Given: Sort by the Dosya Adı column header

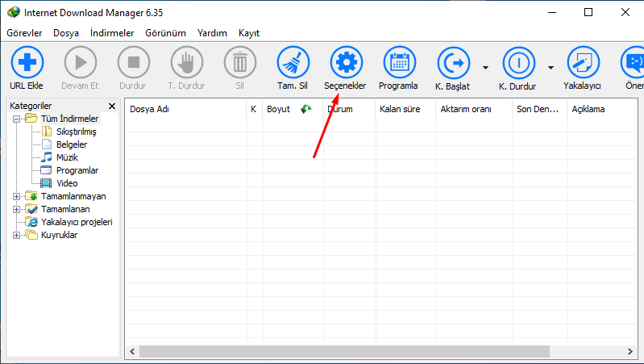Looking at the screenshot, I should [x=185, y=109].
